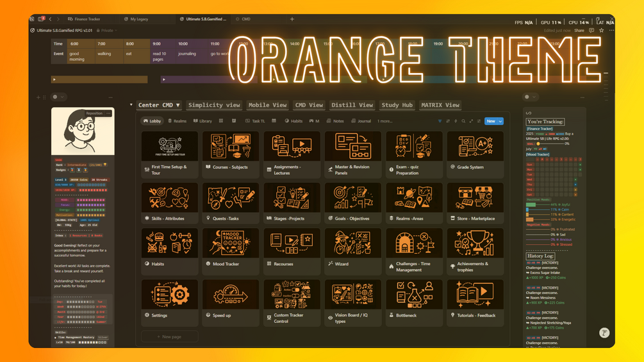Click the blue New button
The height and width of the screenshot is (362, 644).
tap(491, 121)
